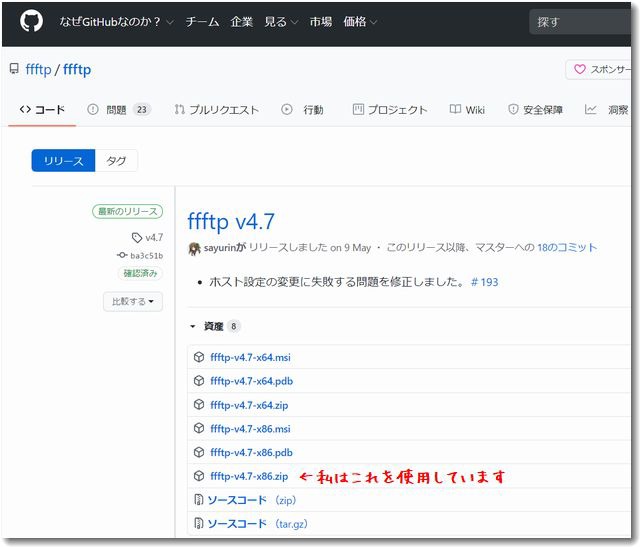Image resolution: width=640 pixels, height=547 pixels.
Task: Collapse the 資産 assets section
Action: pos(193,326)
